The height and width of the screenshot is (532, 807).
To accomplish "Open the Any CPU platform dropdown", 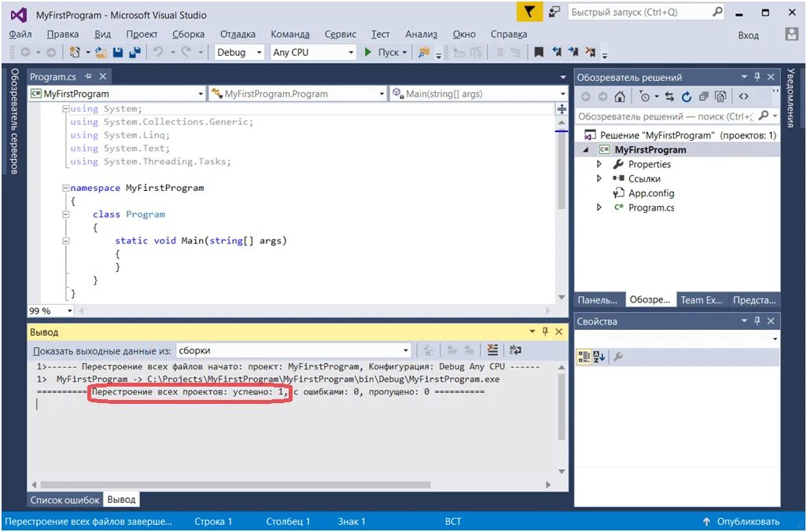I will (313, 53).
